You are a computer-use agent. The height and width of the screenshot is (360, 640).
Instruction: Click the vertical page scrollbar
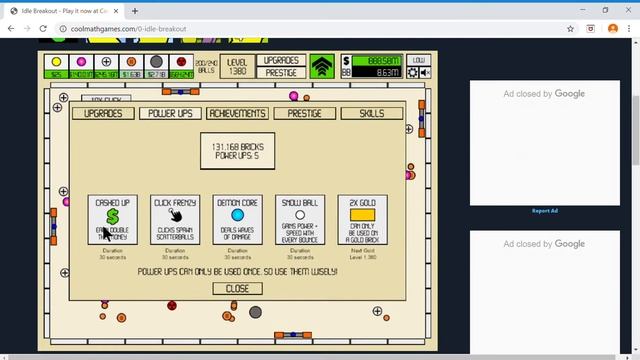tap(636, 131)
